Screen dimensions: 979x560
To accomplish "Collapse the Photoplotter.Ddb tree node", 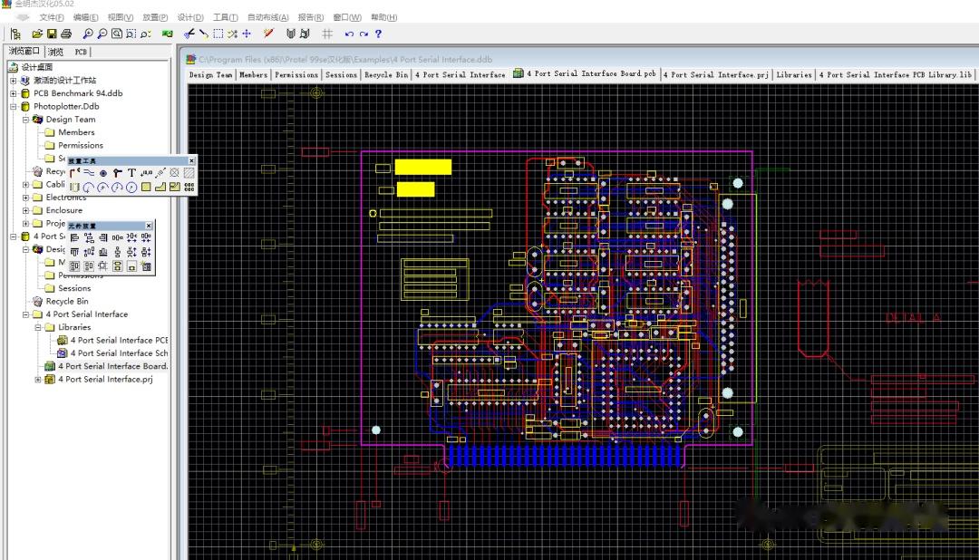I will (x=13, y=107).
